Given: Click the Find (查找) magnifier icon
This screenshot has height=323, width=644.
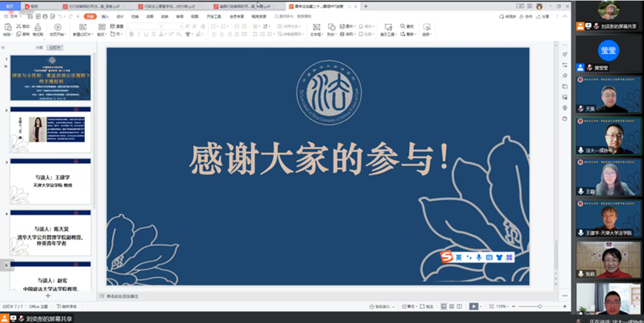Looking at the screenshot, I should [403, 26].
